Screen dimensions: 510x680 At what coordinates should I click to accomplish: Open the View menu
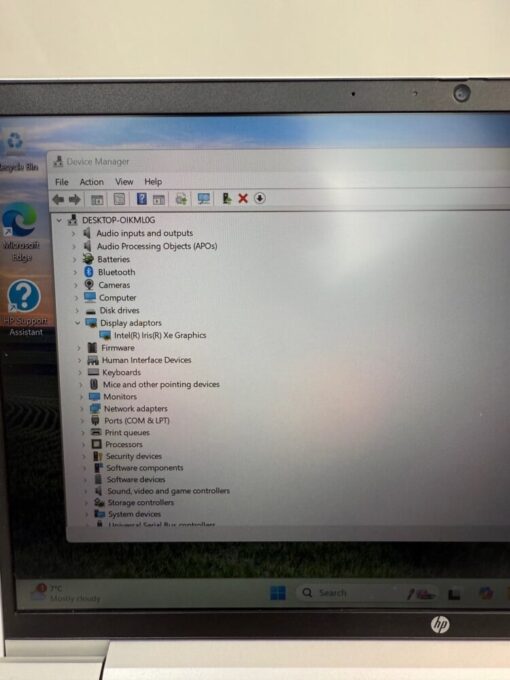click(124, 182)
